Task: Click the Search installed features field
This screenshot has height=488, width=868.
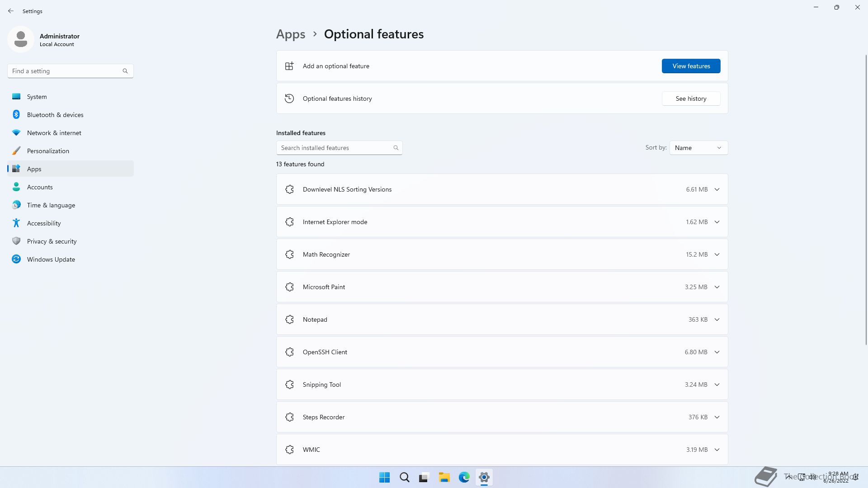Action: [x=339, y=148]
